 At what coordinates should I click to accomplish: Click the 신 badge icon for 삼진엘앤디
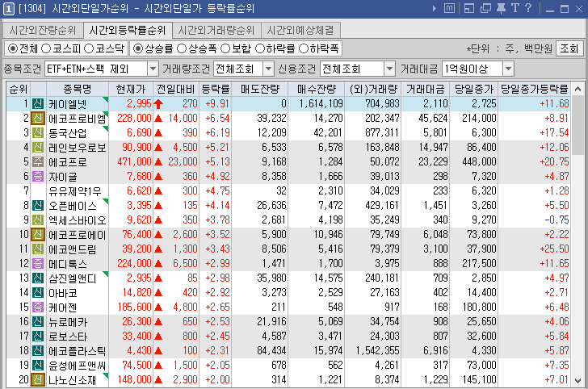point(37,278)
